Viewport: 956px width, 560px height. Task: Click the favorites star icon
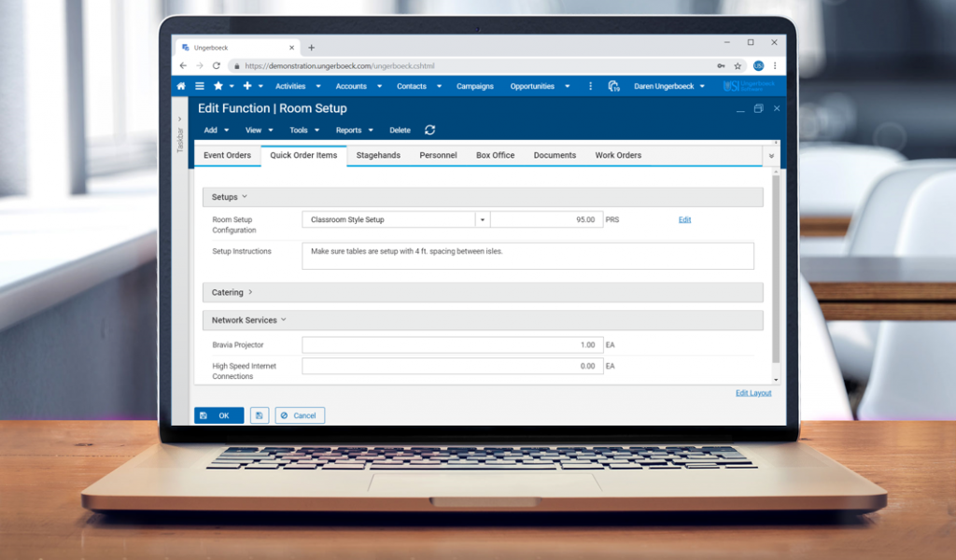[218, 86]
